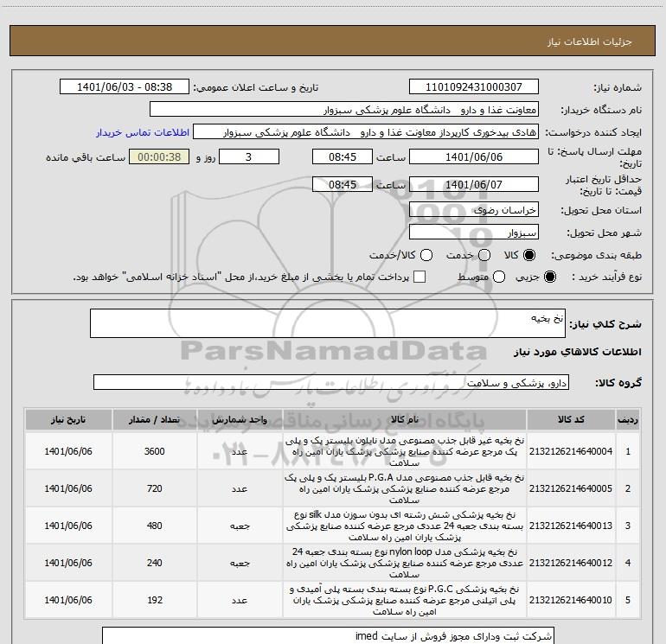Click the delivery city field سبزوار
This screenshot has width=666, height=644.
pos(474,232)
